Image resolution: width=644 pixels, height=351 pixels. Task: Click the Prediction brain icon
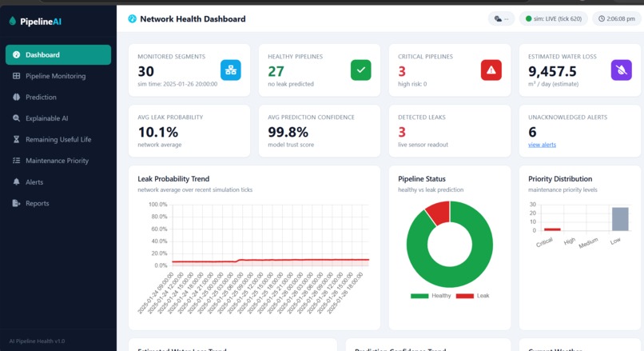click(17, 97)
